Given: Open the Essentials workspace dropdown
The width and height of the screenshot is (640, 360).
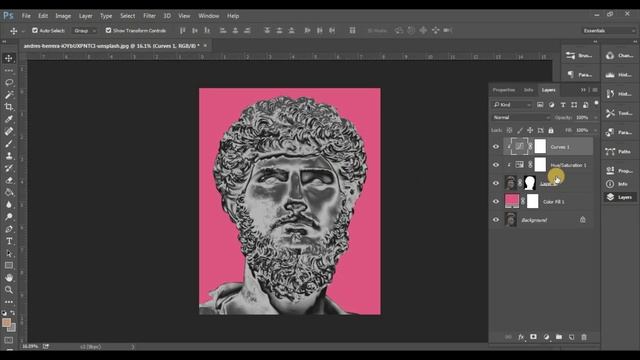Looking at the screenshot, I should click(x=609, y=31).
